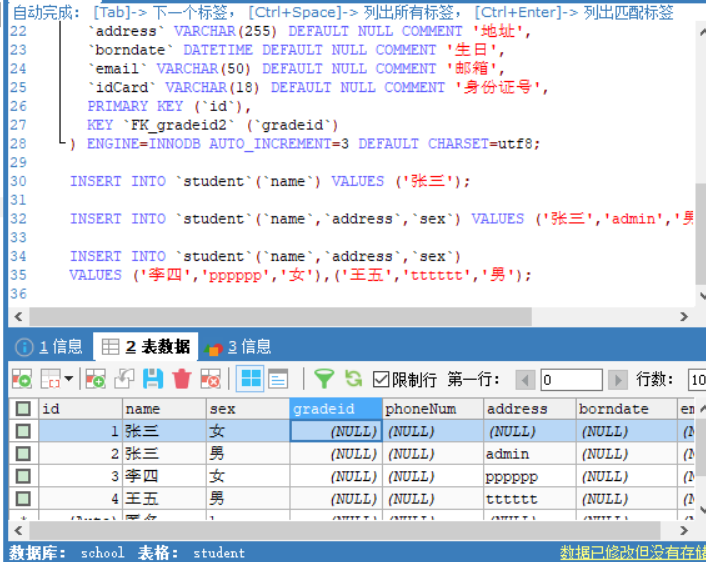Click the export result set icon
The image size is (706, 562).
21,379
